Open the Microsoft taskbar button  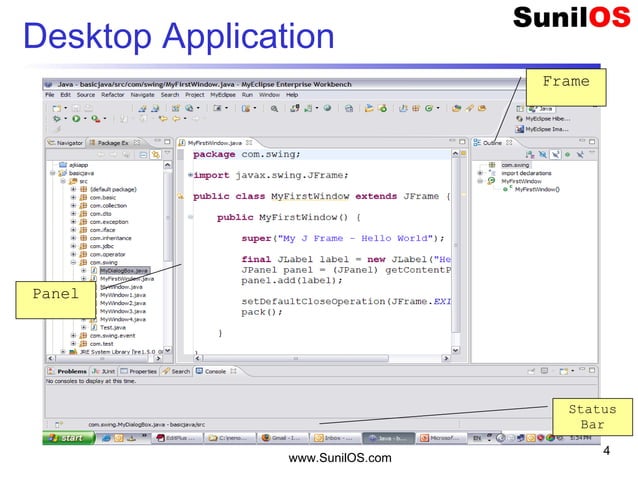(x=441, y=438)
